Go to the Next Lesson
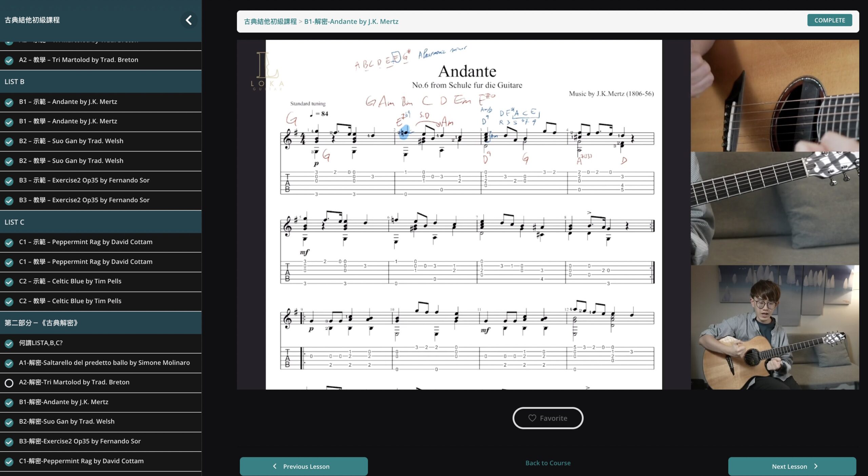The width and height of the screenshot is (868, 476). click(x=792, y=466)
